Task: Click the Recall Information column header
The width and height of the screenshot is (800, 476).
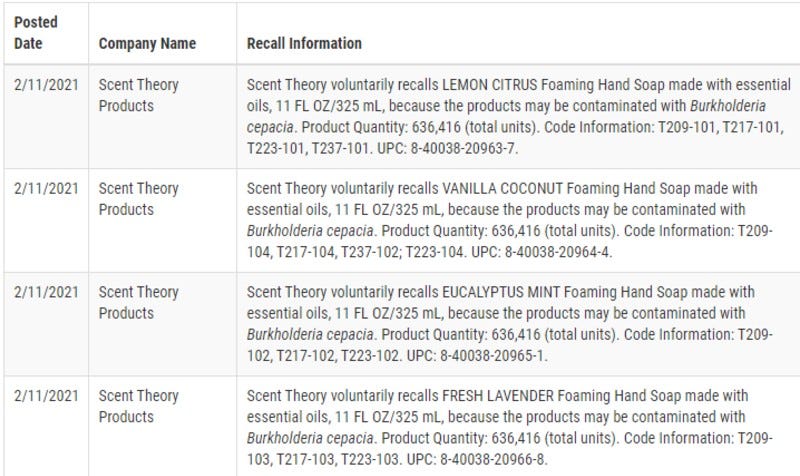Action: pos(304,44)
